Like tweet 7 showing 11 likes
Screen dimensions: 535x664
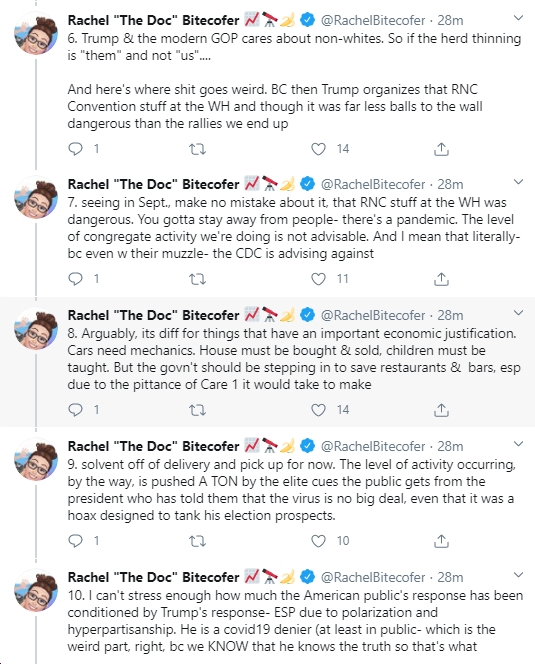pos(319,279)
